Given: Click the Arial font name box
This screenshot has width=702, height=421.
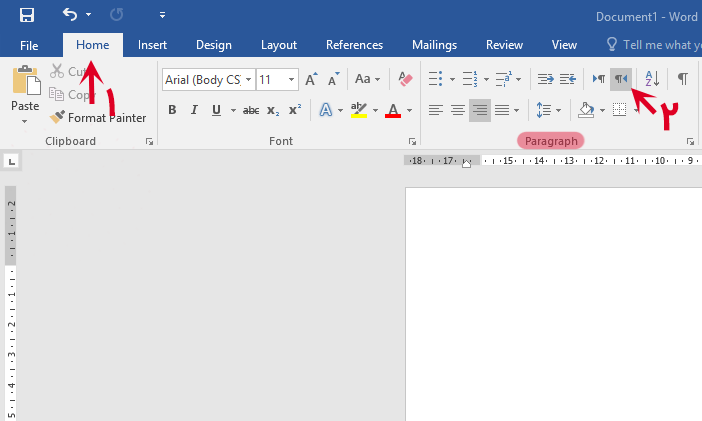Looking at the screenshot, I should [203, 80].
